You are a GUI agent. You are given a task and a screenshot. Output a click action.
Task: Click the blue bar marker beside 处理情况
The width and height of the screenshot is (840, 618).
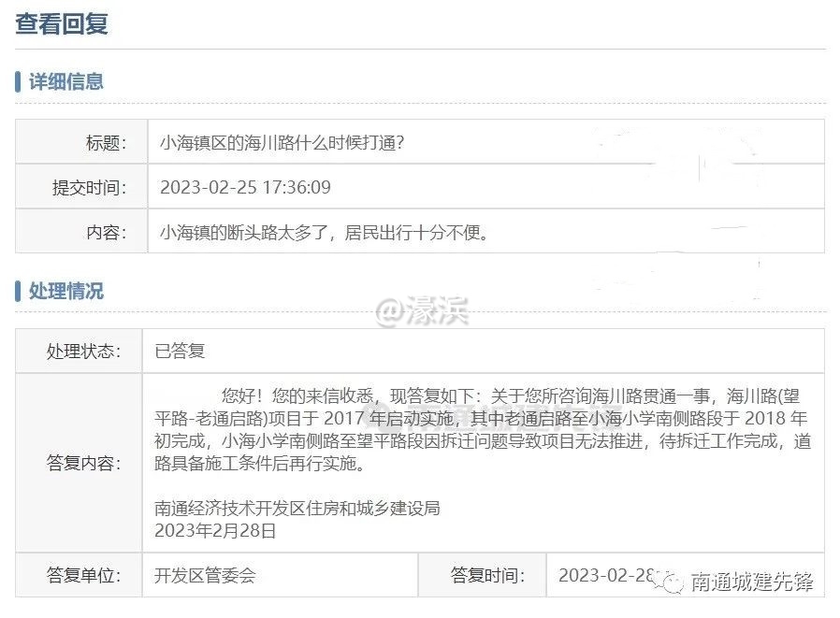[x=19, y=291]
